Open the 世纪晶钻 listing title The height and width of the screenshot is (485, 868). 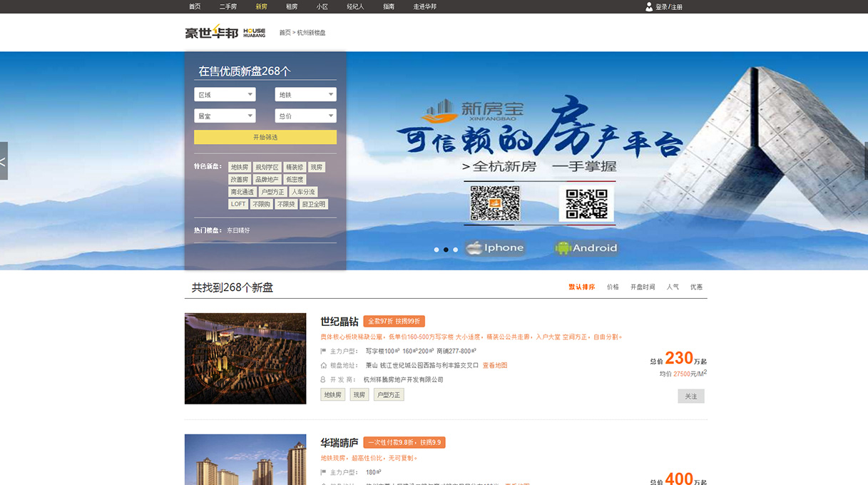pos(339,322)
